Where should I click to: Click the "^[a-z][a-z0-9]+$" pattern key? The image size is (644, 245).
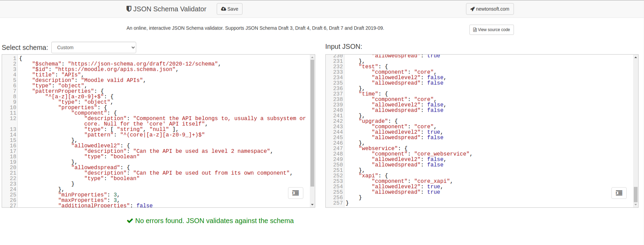(74, 97)
